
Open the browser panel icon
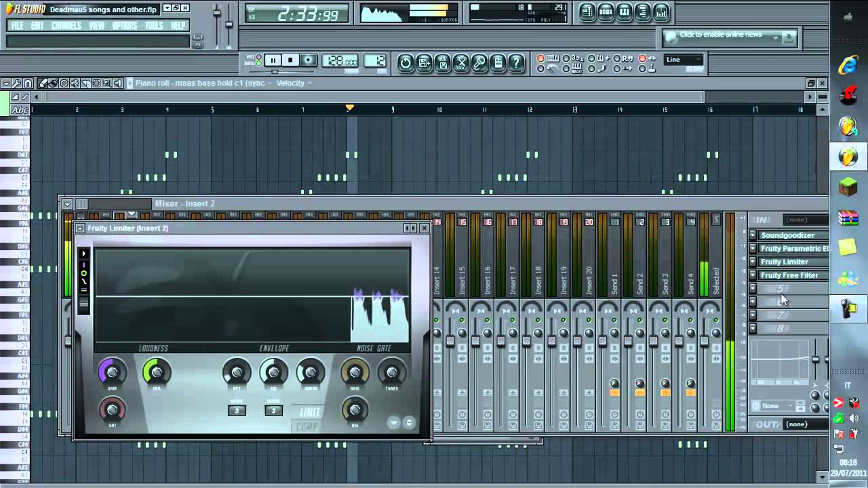click(642, 12)
